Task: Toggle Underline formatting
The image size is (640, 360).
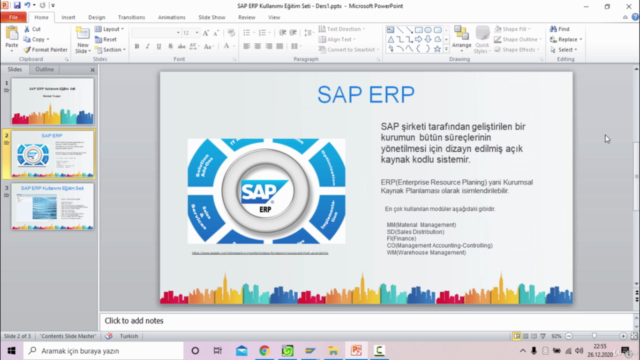Action: click(x=159, y=47)
